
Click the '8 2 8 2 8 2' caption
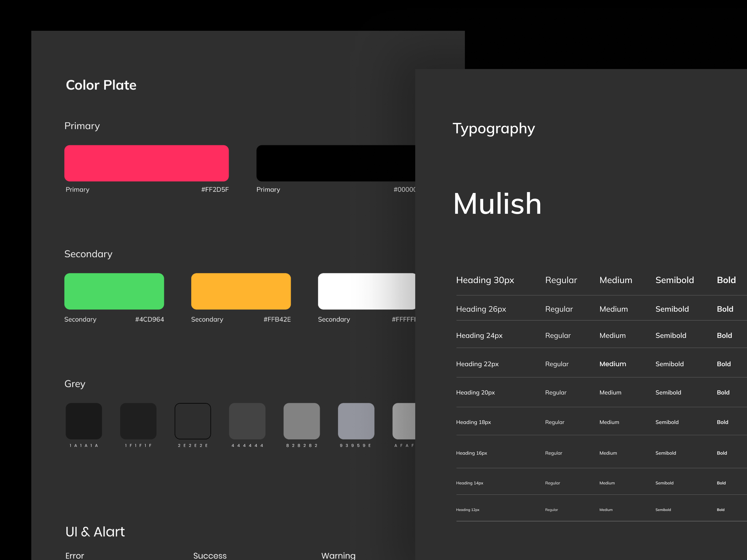[302, 446]
